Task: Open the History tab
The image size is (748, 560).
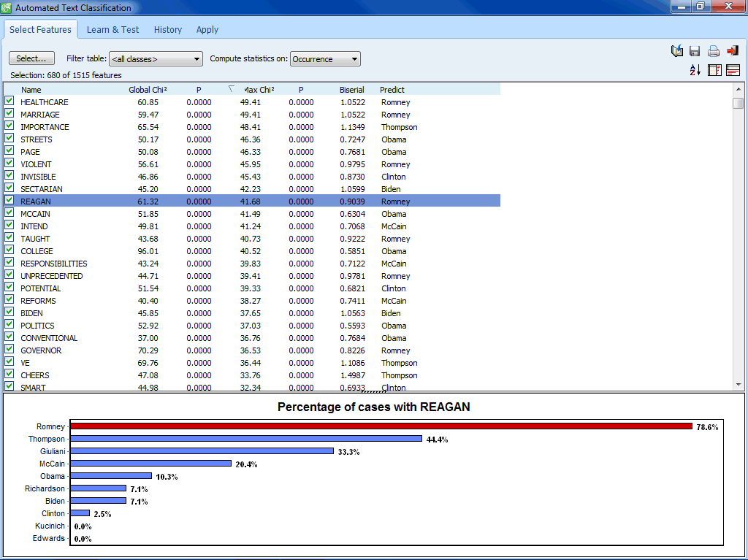Action: (168, 30)
